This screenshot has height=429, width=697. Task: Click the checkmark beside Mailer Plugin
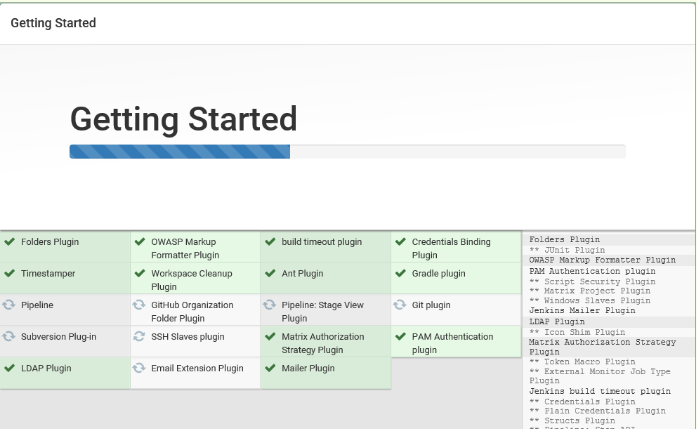point(270,368)
